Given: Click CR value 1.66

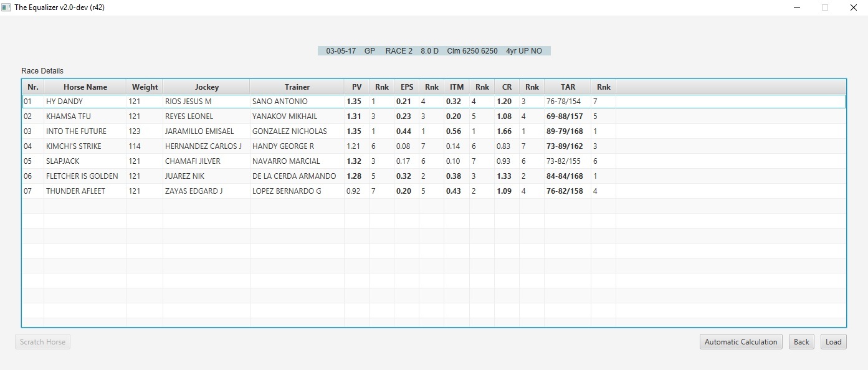Looking at the screenshot, I should (x=504, y=131).
